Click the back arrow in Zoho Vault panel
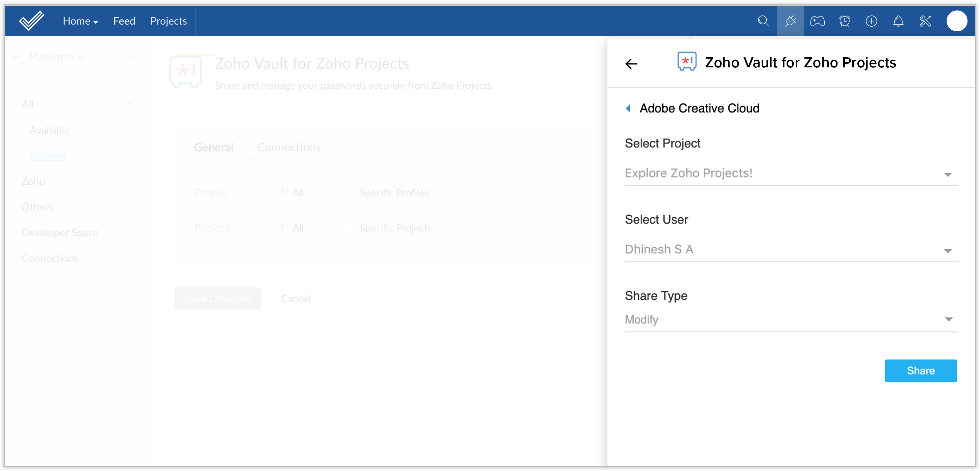980x471 pixels. [x=631, y=64]
